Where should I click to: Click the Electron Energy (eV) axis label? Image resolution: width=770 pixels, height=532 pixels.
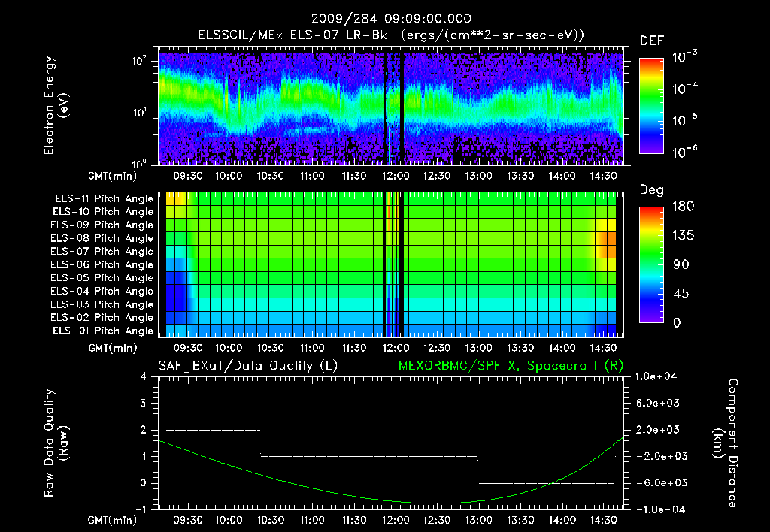[x=56, y=105]
